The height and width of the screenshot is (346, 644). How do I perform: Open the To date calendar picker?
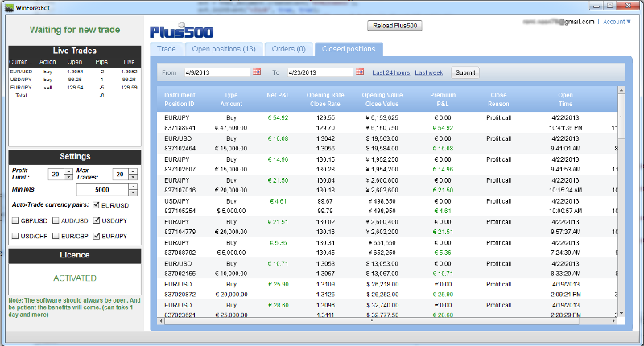point(360,72)
